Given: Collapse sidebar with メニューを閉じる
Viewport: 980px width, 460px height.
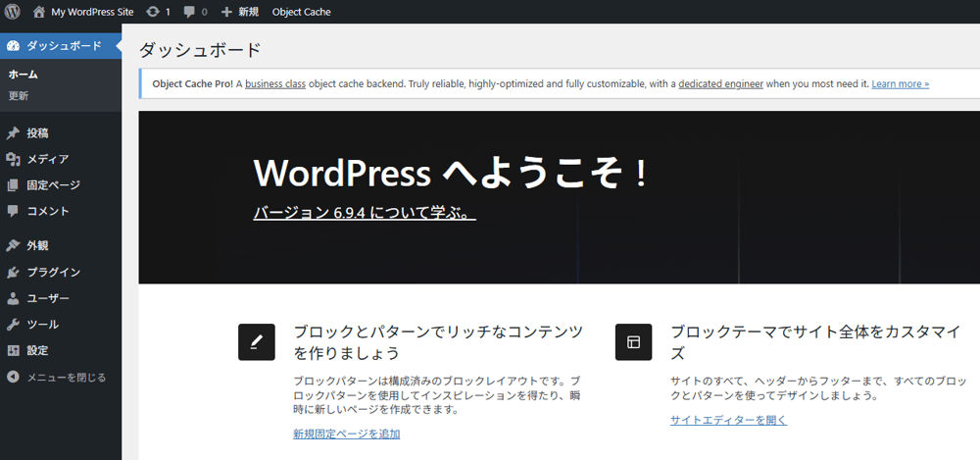Looking at the screenshot, I should pos(66,377).
